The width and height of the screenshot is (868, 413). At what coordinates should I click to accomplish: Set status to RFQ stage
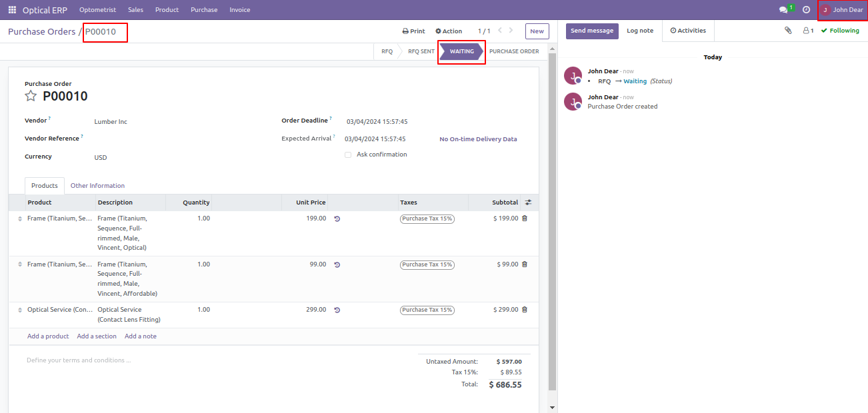387,51
